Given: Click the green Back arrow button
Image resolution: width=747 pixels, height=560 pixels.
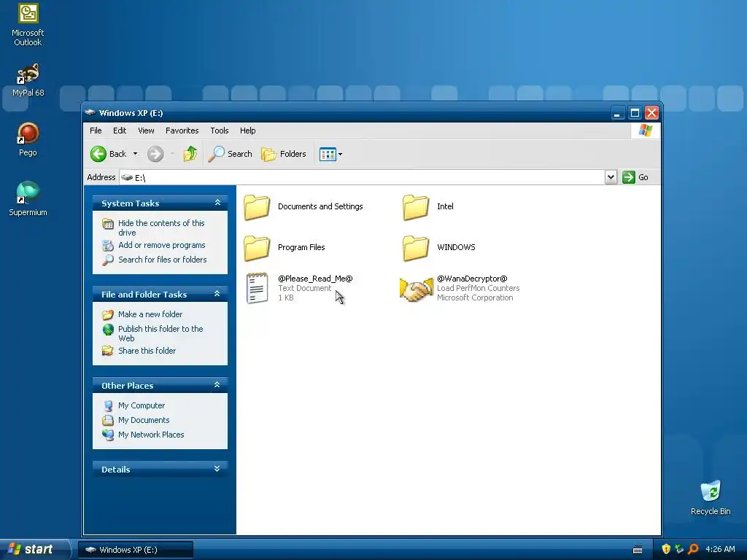Looking at the screenshot, I should pyautogui.click(x=98, y=154).
